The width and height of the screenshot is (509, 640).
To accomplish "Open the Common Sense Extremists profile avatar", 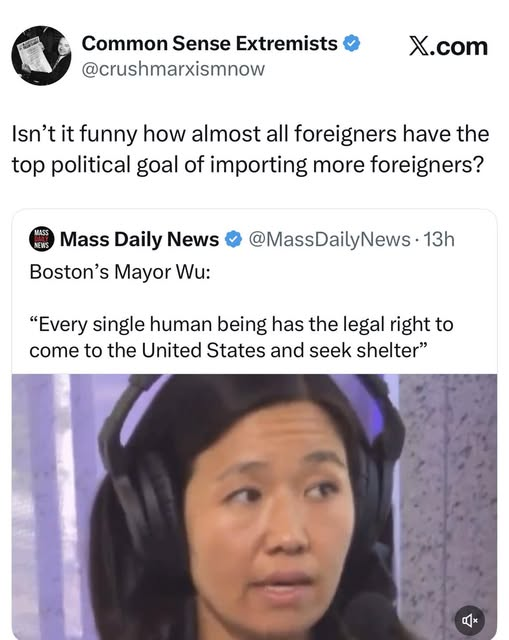I will 41,56.
